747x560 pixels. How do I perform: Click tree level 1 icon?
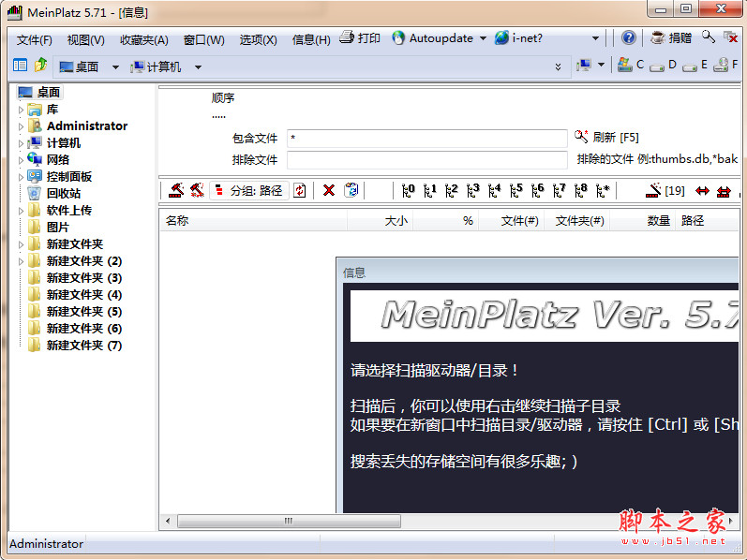tap(429, 190)
